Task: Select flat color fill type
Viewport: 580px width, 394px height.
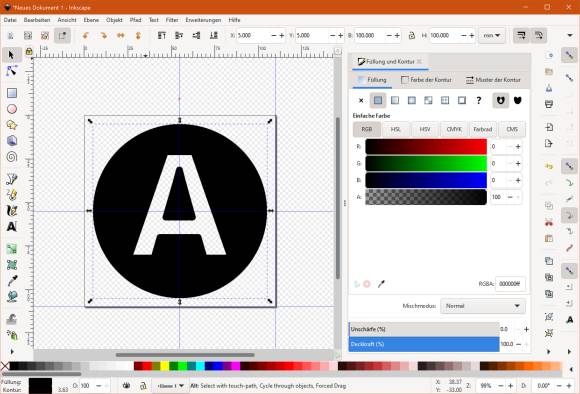Action: 378,100
